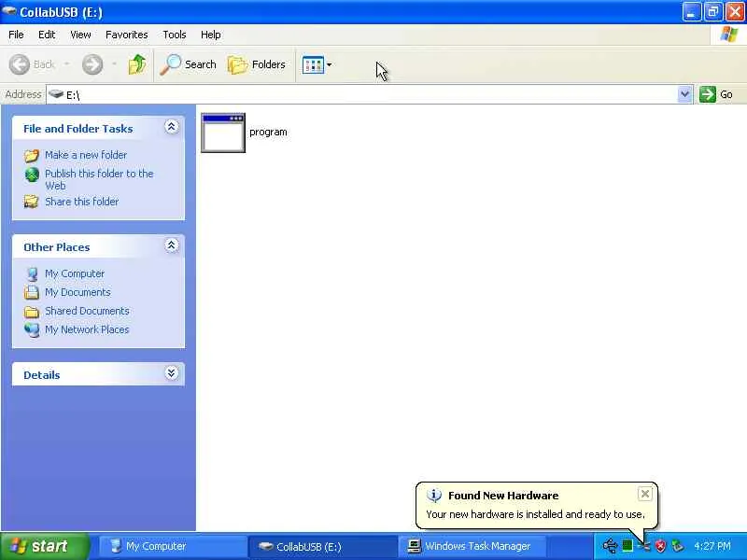This screenshot has width=747, height=560.
Task: Click the My Network Places icon
Action: [32, 329]
